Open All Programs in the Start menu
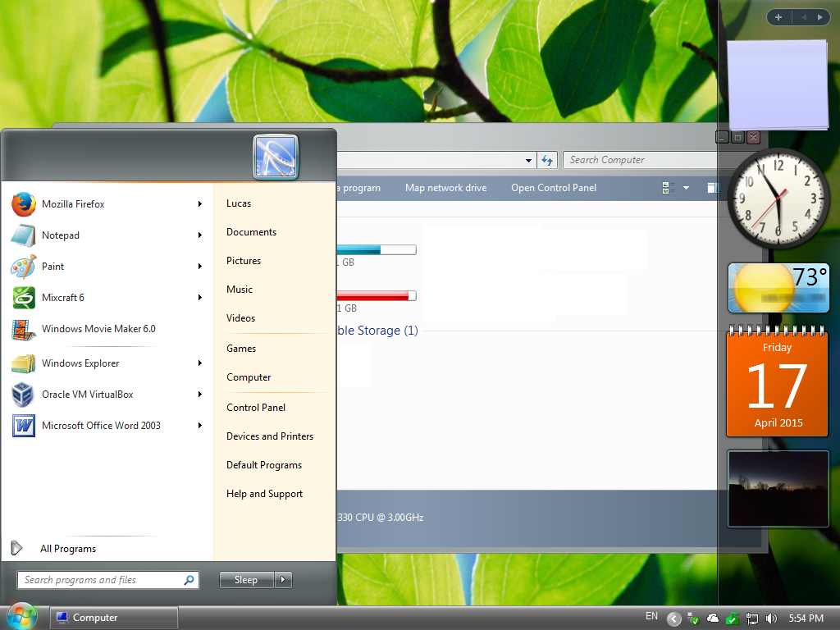 tap(68, 548)
